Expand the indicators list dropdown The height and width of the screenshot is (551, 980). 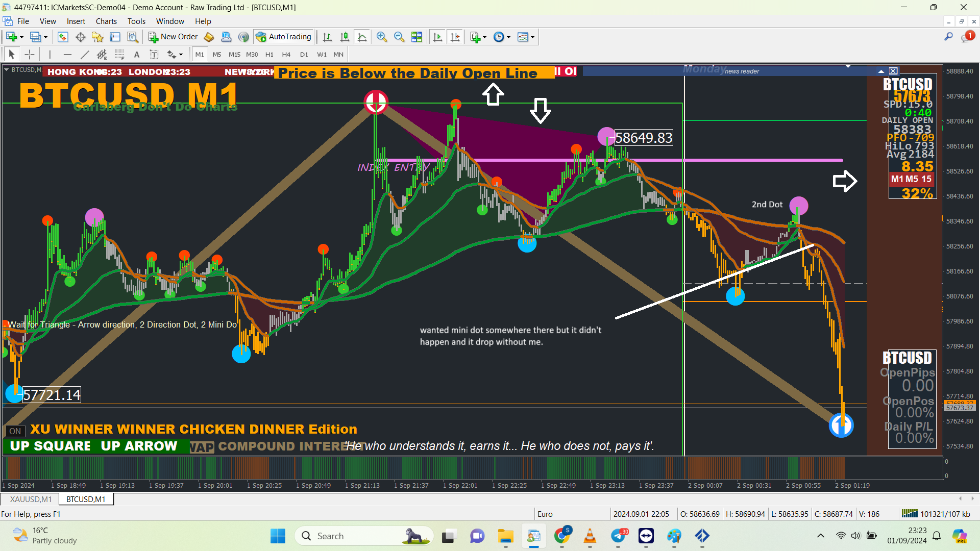pyautogui.click(x=484, y=37)
